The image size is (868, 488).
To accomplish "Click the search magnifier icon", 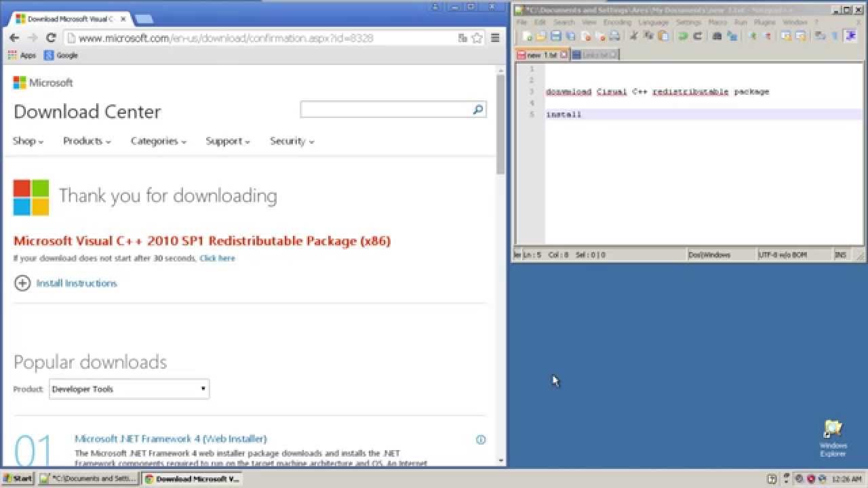I will click(x=478, y=109).
